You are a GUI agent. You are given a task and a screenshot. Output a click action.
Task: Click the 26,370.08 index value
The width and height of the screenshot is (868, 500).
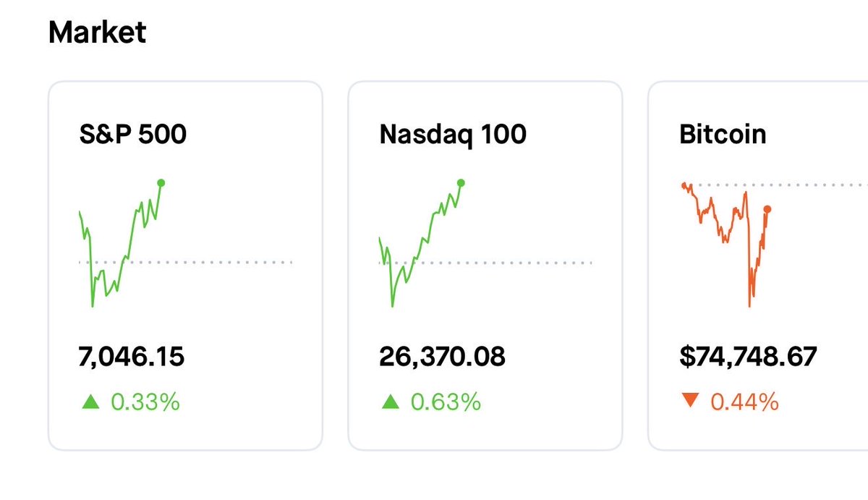(442, 357)
